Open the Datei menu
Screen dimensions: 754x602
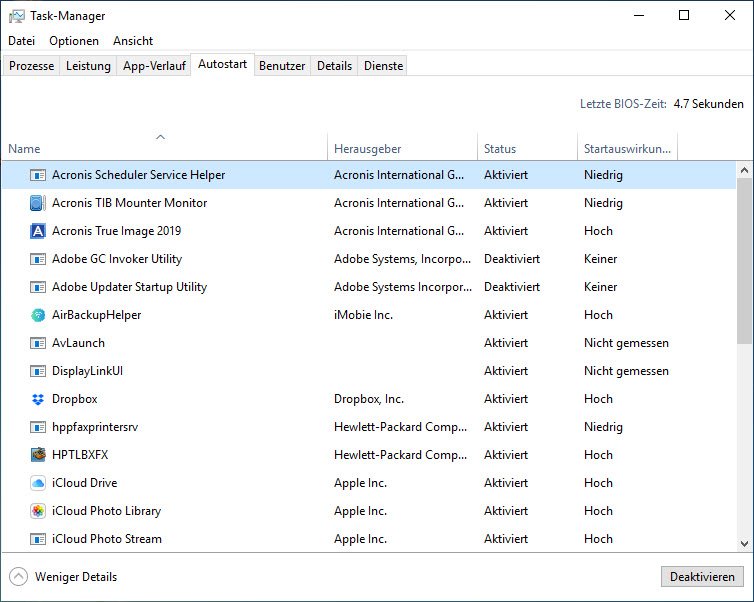point(21,41)
